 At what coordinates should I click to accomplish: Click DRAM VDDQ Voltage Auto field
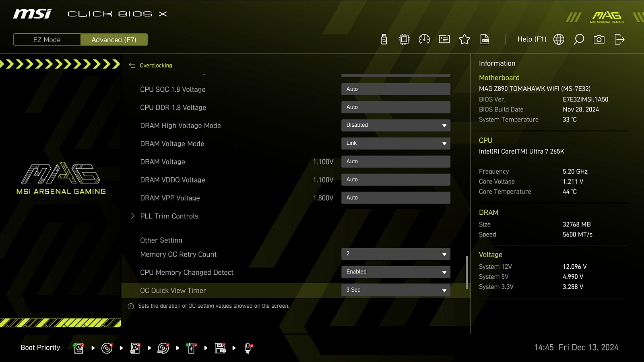pos(396,180)
